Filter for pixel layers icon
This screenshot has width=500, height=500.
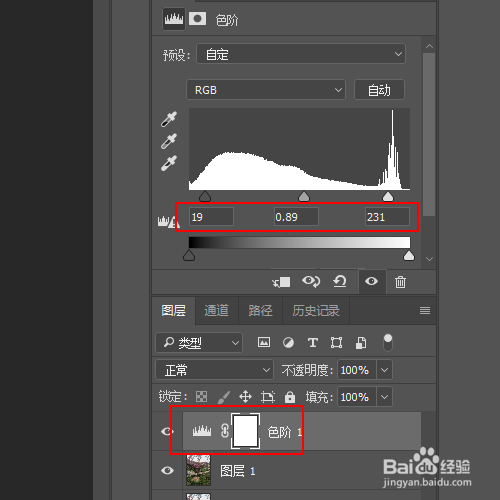pyautogui.click(x=264, y=342)
